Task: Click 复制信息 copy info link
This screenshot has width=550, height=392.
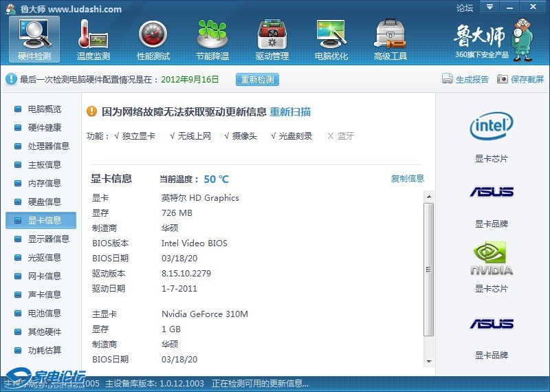Action: click(x=407, y=178)
